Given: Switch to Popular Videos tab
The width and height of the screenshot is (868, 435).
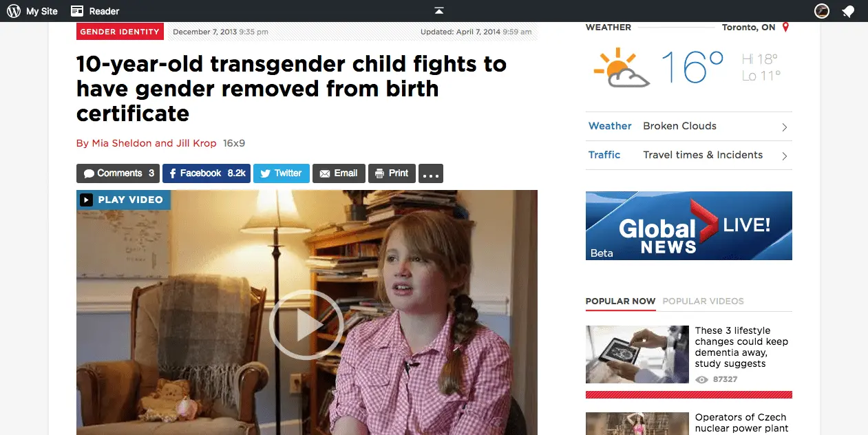Looking at the screenshot, I should tap(703, 301).
